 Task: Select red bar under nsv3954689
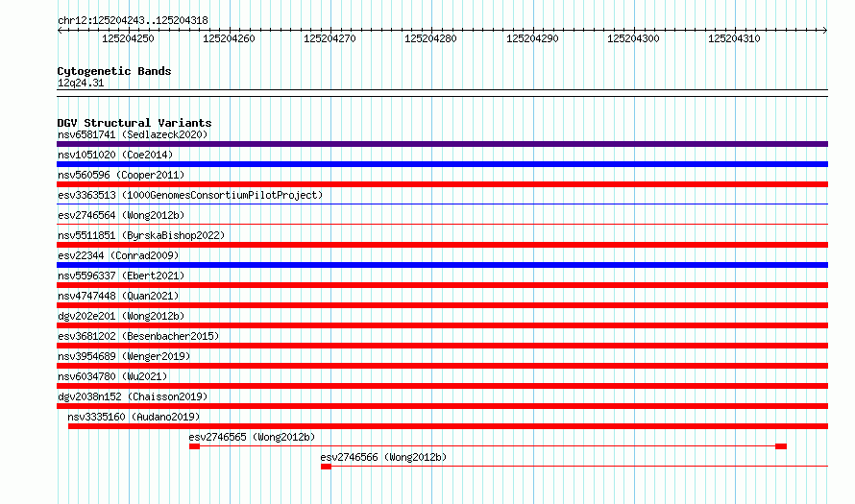click(442, 366)
